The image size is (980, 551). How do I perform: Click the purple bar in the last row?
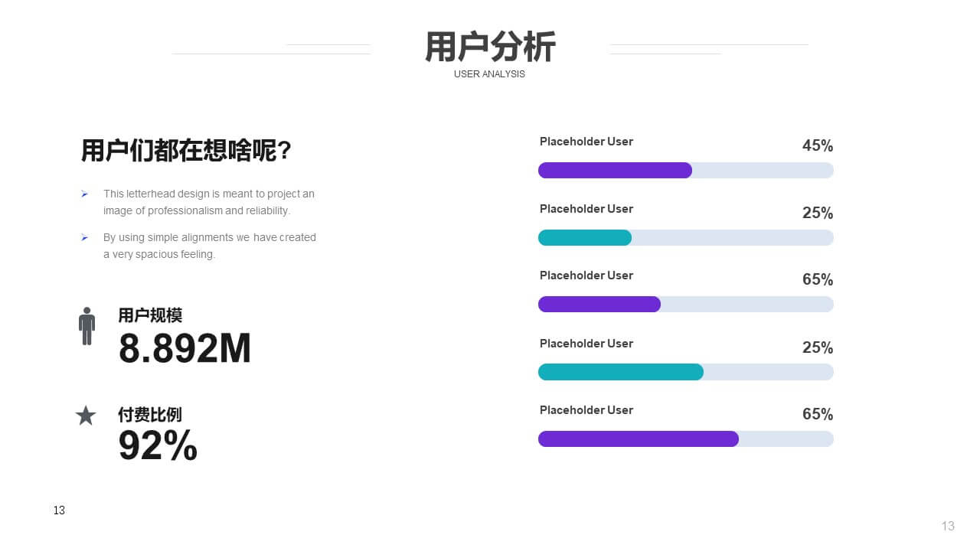(x=639, y=439)
